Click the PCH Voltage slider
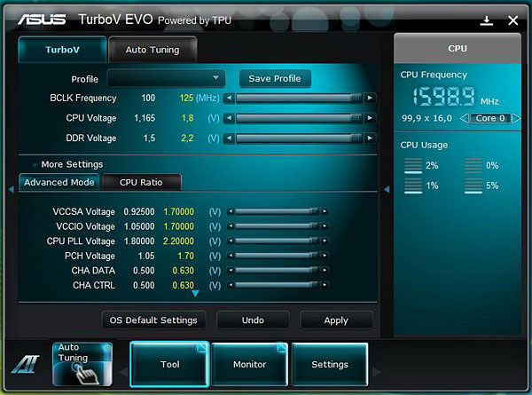The image size is (532, 395). click(x=278, y=256)
